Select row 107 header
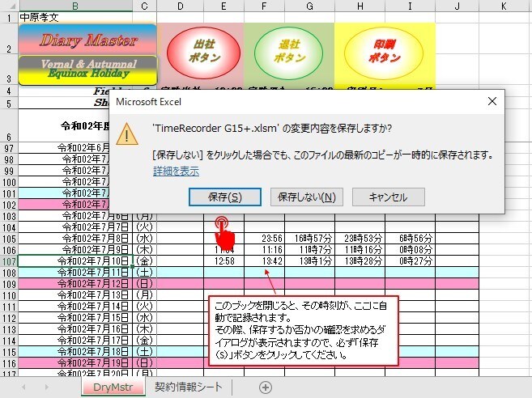 coord(9,261)
